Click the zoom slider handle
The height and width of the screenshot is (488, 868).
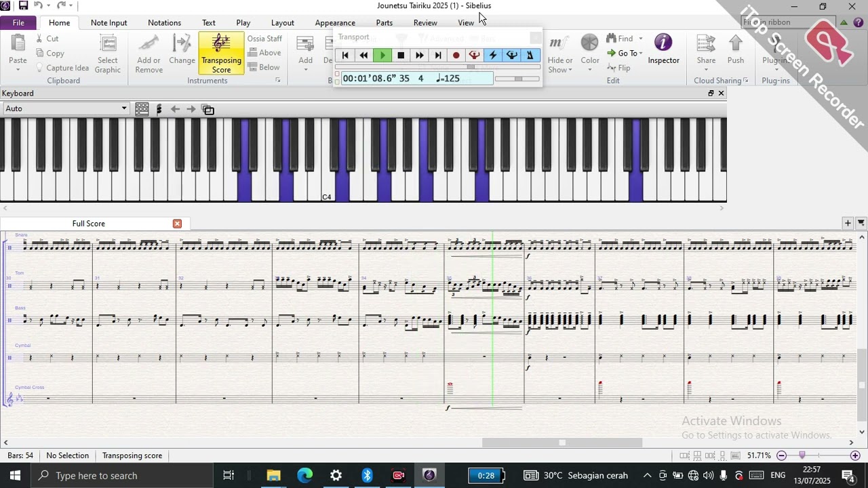click(x=802, y=455)
